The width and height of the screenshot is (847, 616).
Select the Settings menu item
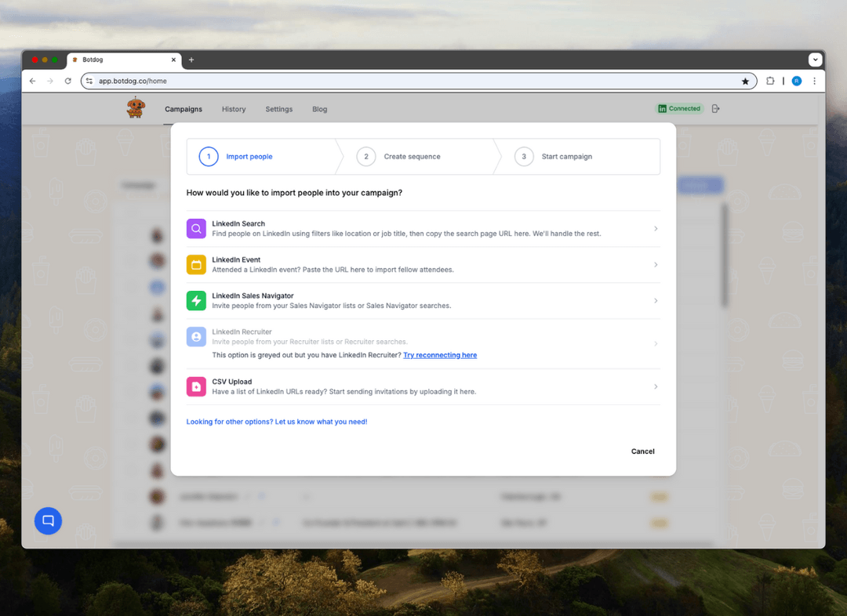pyautogui.click(x=278, y=109)
